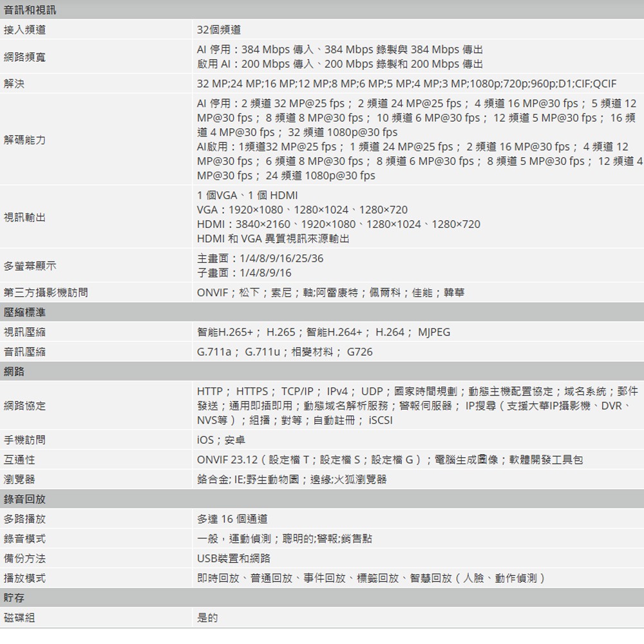644x644 pixels.
Task: Select the 多路播放 label
Action: click(x=24, y=518)
